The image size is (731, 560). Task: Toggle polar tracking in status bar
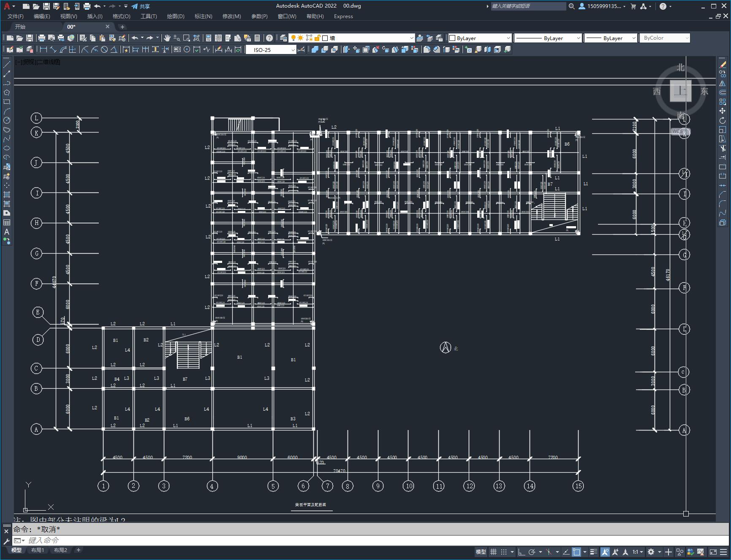click(532, 552)
